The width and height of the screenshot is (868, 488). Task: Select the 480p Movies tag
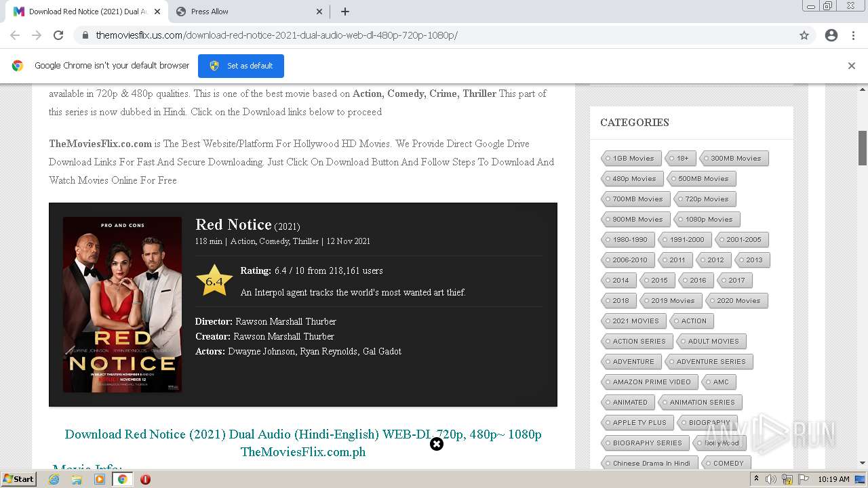point(631,179)
